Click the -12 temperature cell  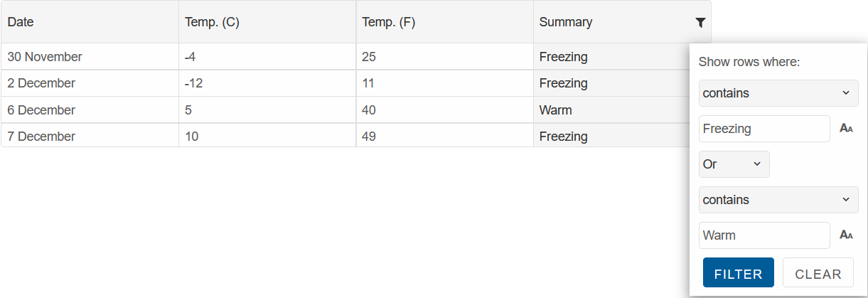tap(267, 83)
